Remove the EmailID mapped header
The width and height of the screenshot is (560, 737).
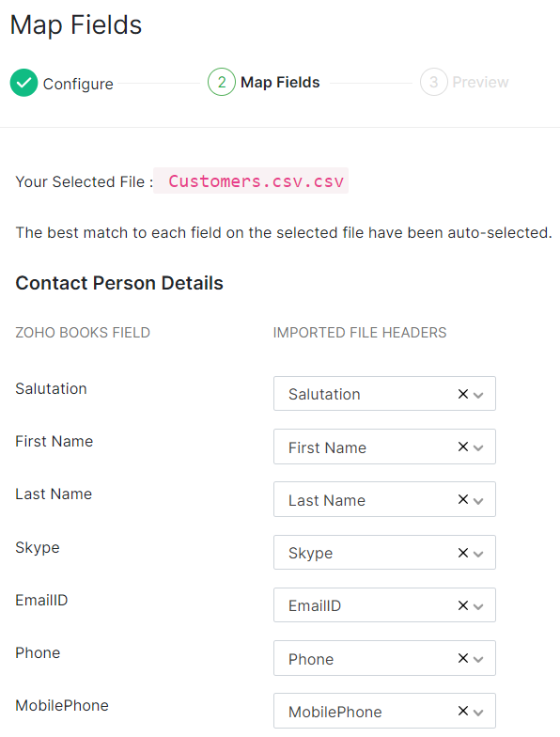click(x=462, y=605)
